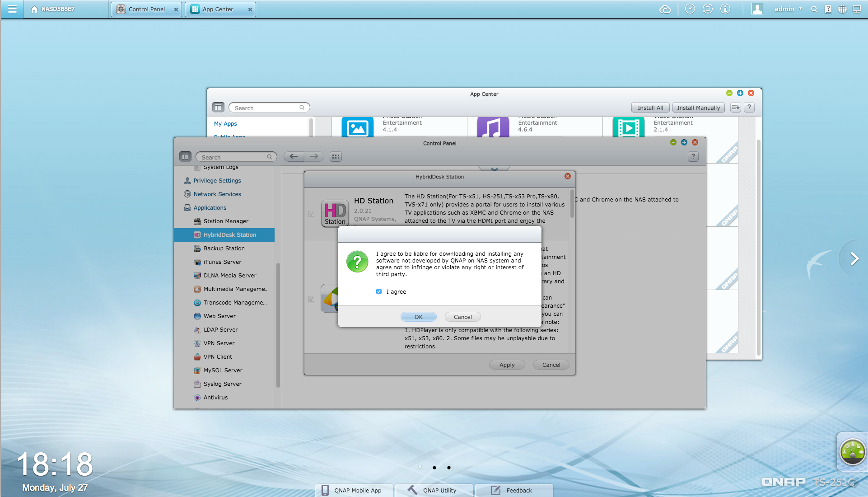Select DLNA Media Server in sidebar
Screen dimensions: 868x497
224,275
